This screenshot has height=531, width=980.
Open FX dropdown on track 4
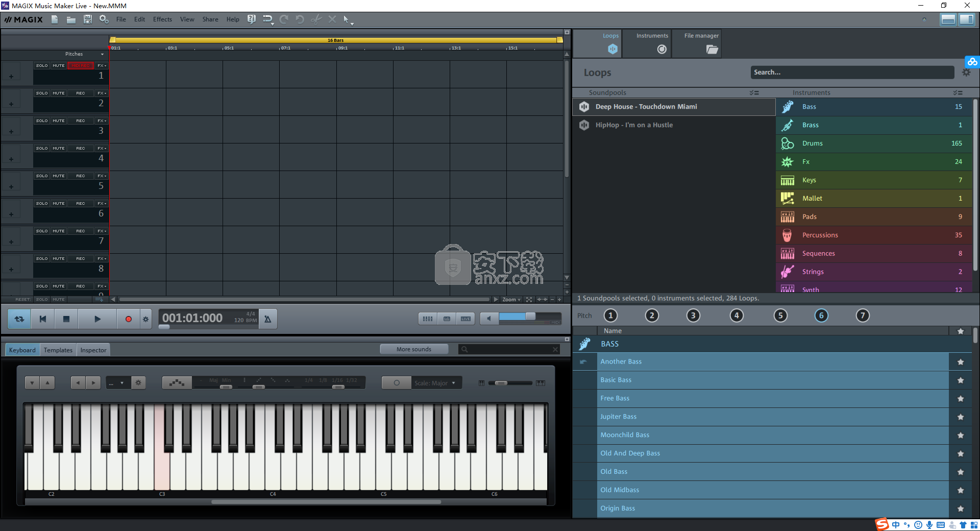(x=102, y=149)
